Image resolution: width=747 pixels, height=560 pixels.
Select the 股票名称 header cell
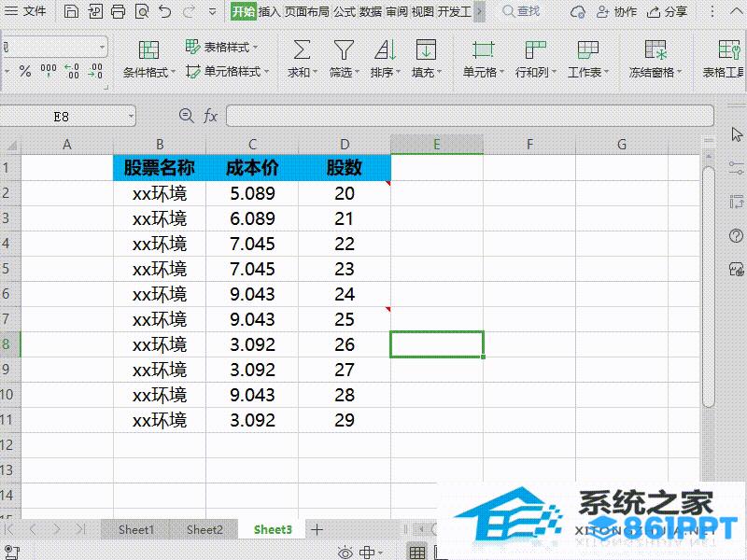point(160,168)
